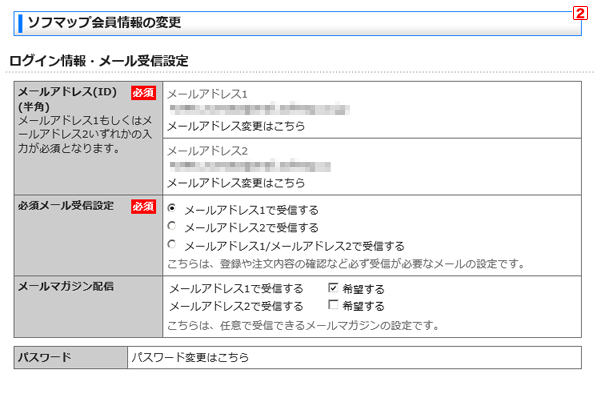Select the メールアドレス2で受信する radio button
The height and width of the screenshot is (402, 597).
point(172,226)
